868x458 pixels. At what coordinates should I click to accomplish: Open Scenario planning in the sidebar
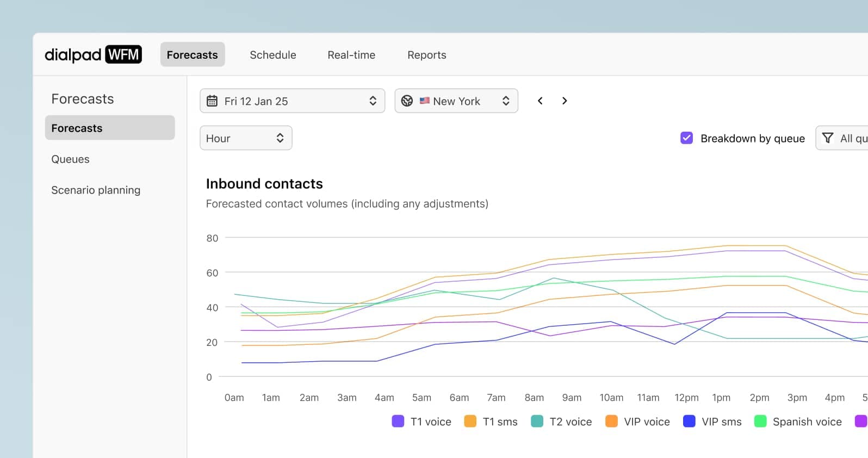96,190
